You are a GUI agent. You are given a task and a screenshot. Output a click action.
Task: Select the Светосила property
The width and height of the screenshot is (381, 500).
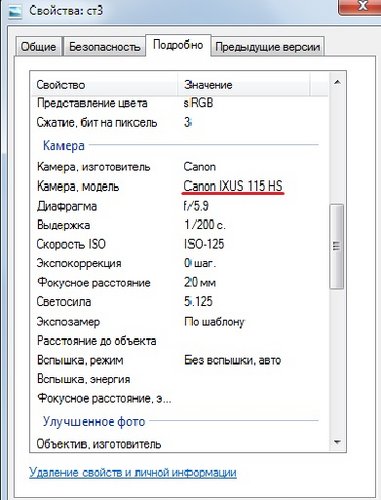point(64,302)
